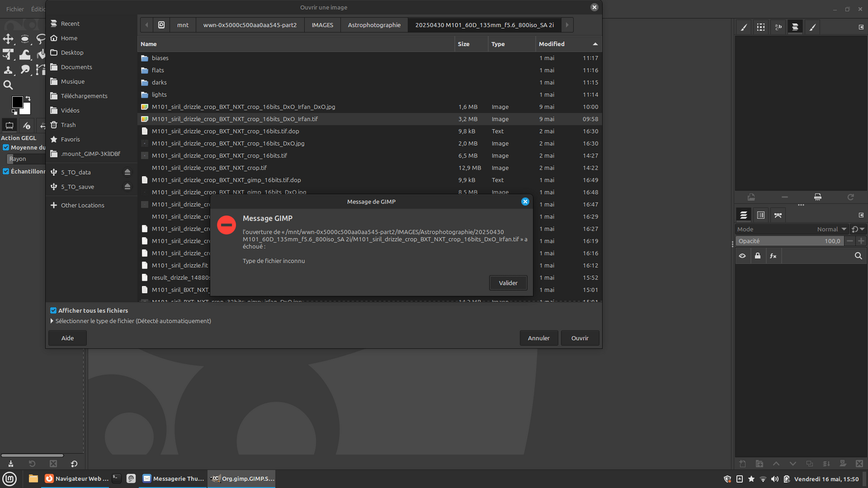Enable 'Afficher tous les fichiers' checkbox
Screen dimensions: 868x488
click(53, 310)
